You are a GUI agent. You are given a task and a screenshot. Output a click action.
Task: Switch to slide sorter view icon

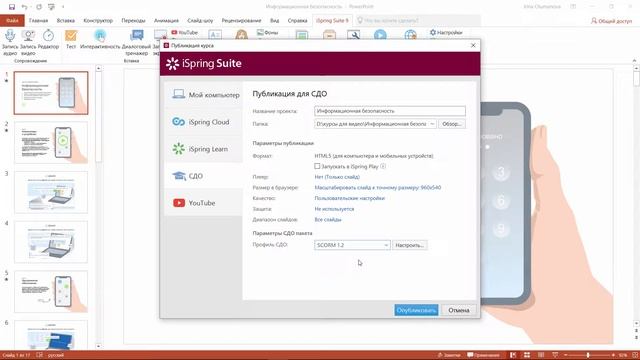click(527, 355)
